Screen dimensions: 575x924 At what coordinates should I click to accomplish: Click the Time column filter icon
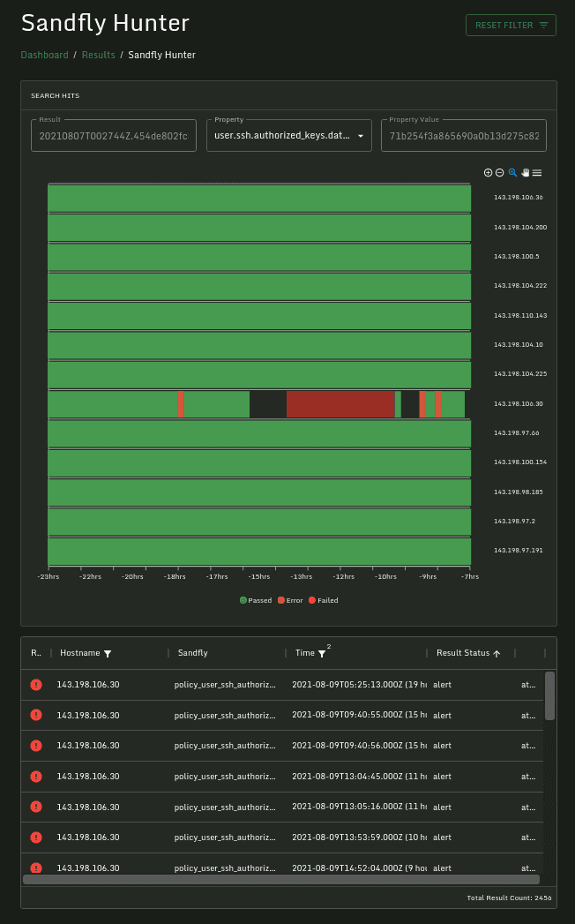tap(322, 654)
